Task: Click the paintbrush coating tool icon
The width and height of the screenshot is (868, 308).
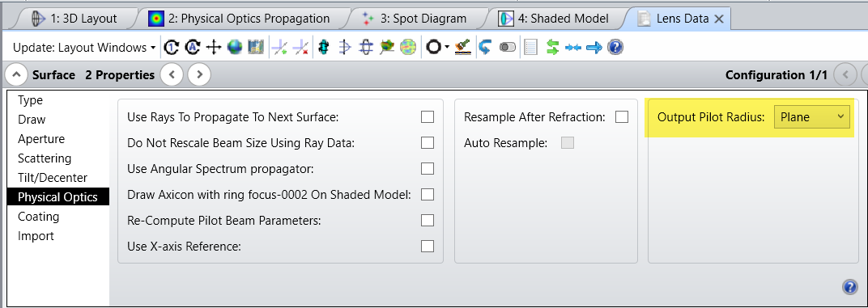Action: 462,48
